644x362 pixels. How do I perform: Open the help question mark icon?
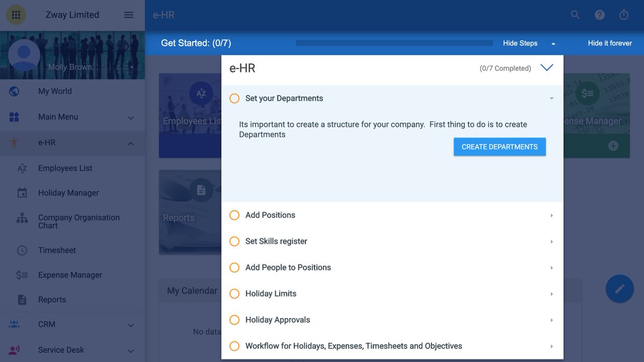coord(599,15)
